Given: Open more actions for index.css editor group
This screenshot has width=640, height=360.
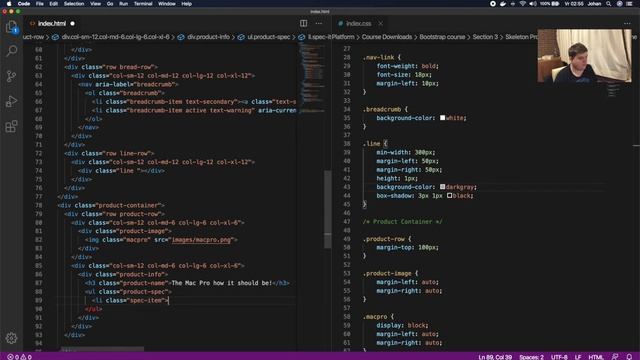Looking at the screenshot, I should 627,24.
